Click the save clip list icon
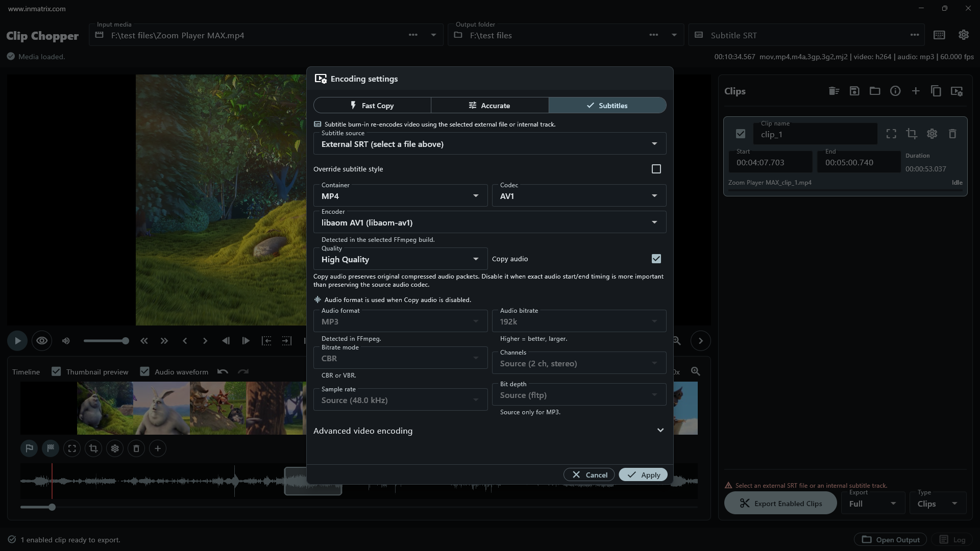Viewport: 980px width, 551px height. point(854,91)
